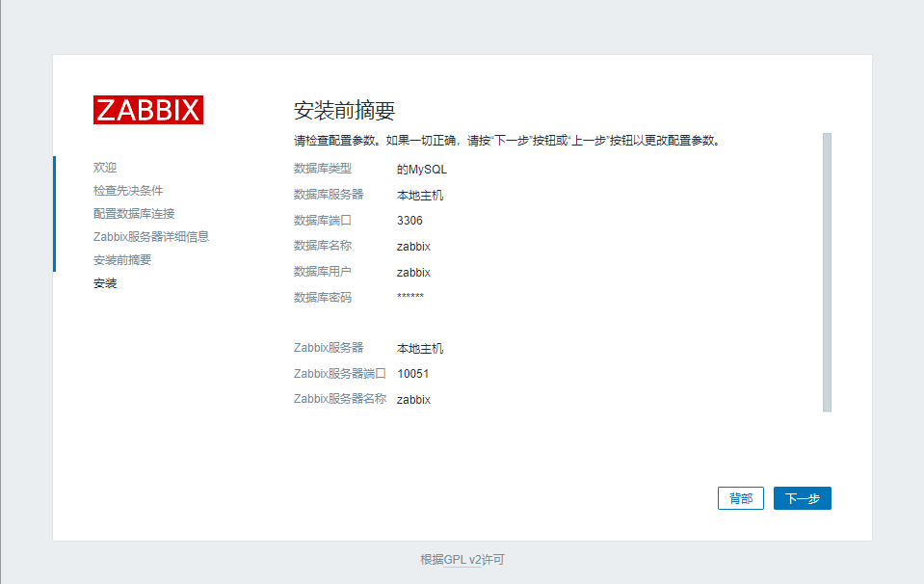Select the 欢迎 step in sidebar
The width and height of the screenshot is (924, 584).
point(105,168)
